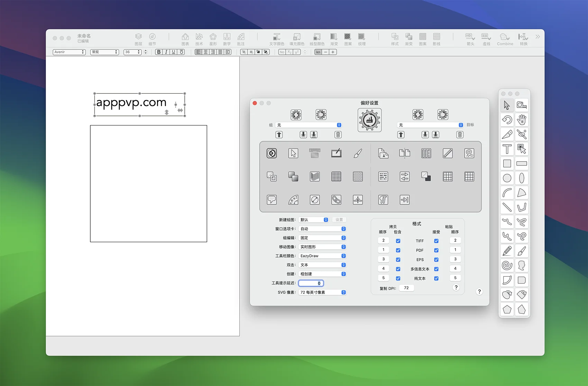The height and width of the screenshot is (386, 588).
Task: Select the hand pan tool
Action: (x=522, y=120)
